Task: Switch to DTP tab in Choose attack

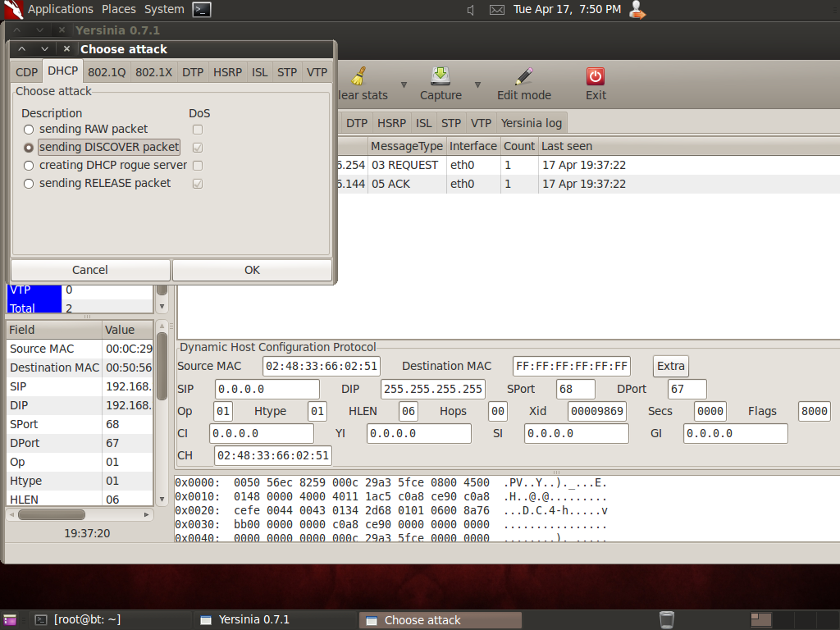Action: click(193, 72)
